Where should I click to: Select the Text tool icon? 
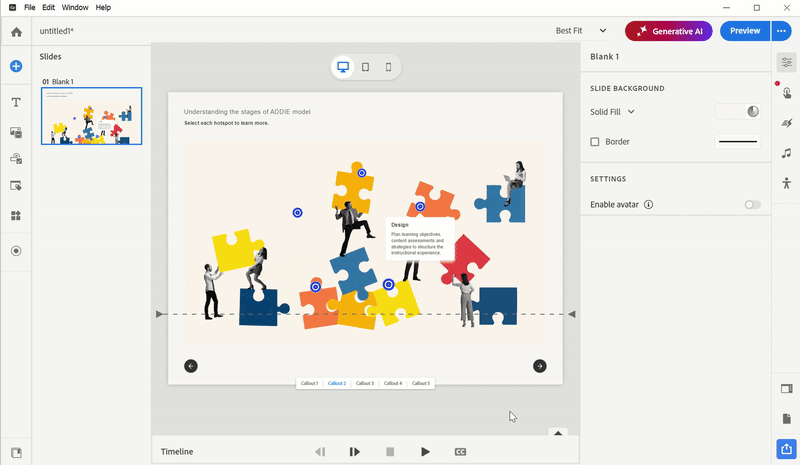16,102
